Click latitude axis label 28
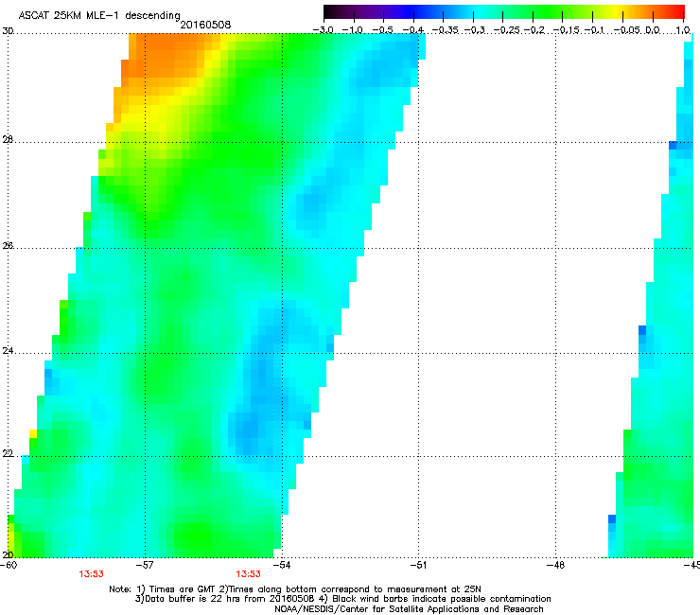The width and height of the screenshot is (700, 615). (8, 140)
